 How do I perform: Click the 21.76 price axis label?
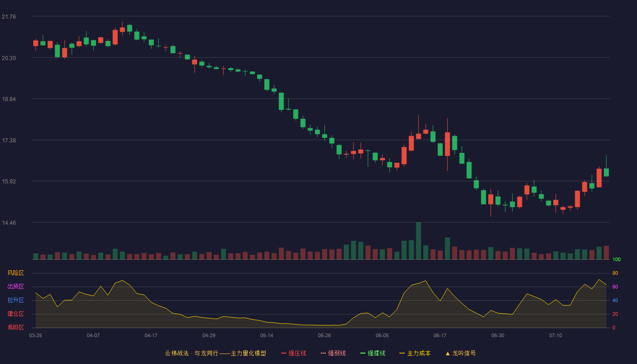(9, 17)
